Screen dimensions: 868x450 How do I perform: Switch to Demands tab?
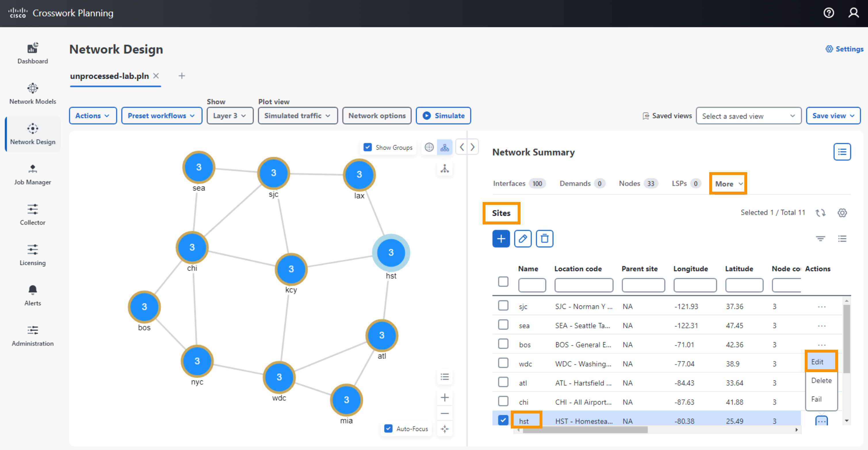coord(582,183)
